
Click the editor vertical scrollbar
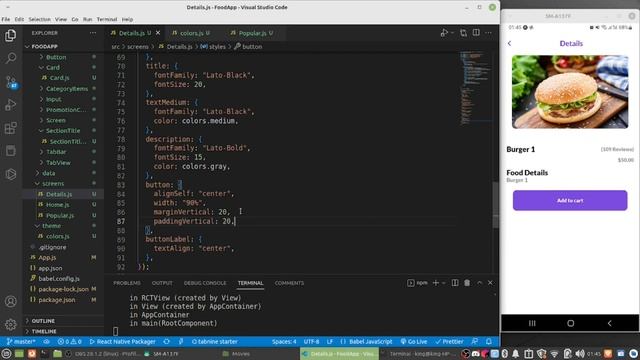click(x=496, y=204)
